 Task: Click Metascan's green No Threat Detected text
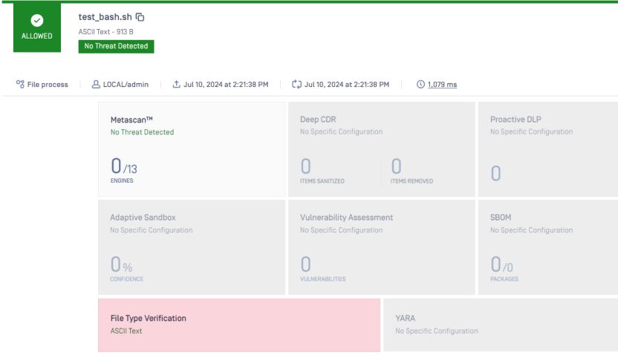143,132
